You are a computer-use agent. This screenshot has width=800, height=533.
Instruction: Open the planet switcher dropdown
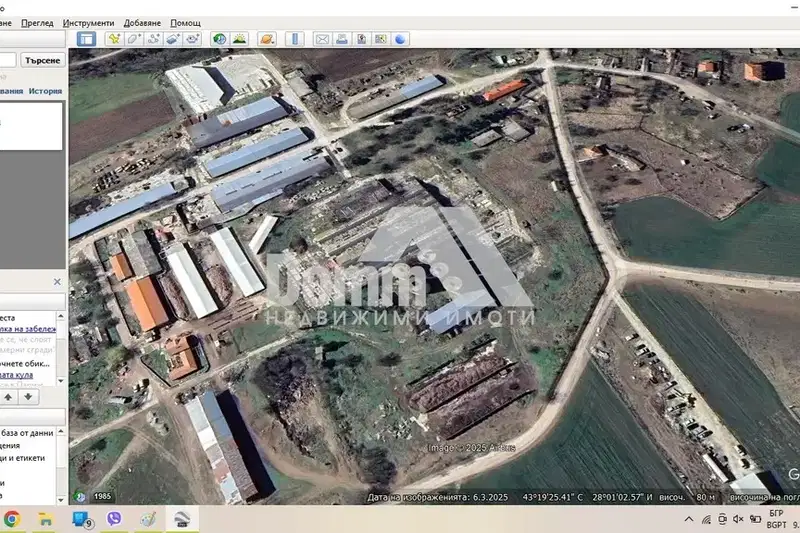coord(267,39)
